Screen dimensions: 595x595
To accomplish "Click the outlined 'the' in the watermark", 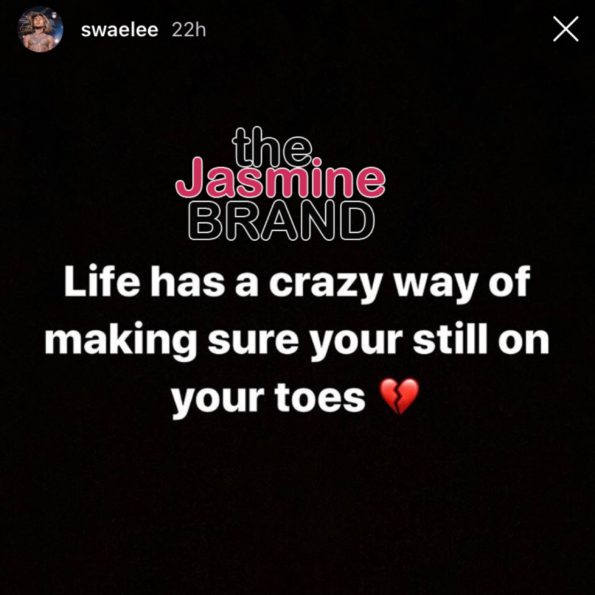I will pos(272,148).
